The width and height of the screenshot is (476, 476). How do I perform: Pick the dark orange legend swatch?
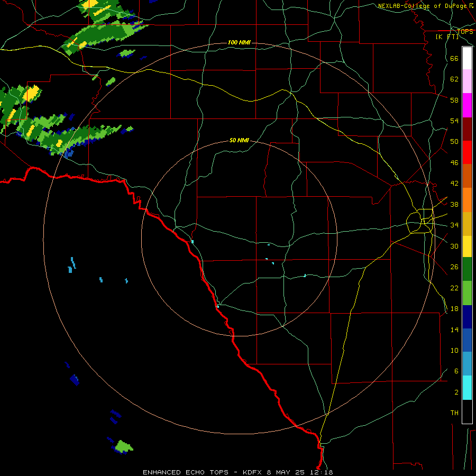pyautogui.click(x=467, y=176)
